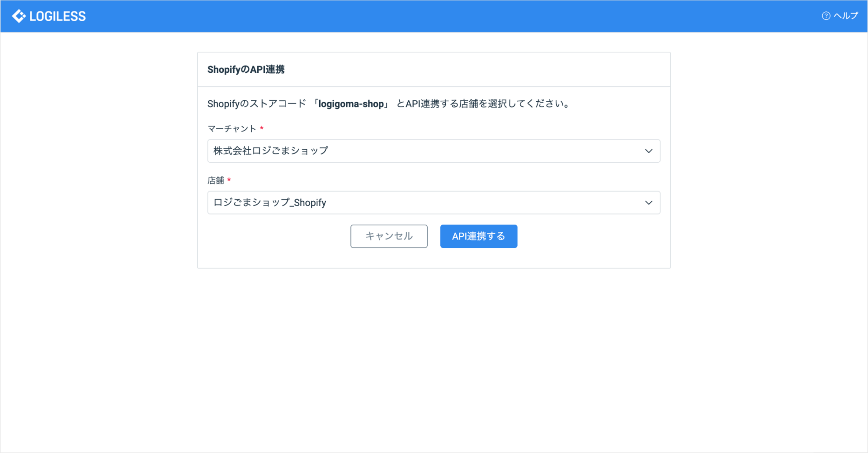Click the LOGILESS diamond logo icon
Image resolution: width=868 pixels, height=453 pixels.
pos(18,16)
